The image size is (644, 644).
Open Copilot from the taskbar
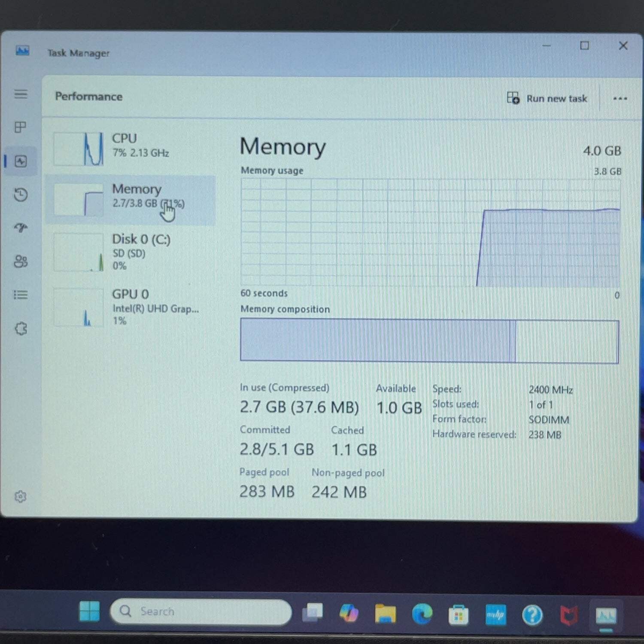tap(349, 613)
